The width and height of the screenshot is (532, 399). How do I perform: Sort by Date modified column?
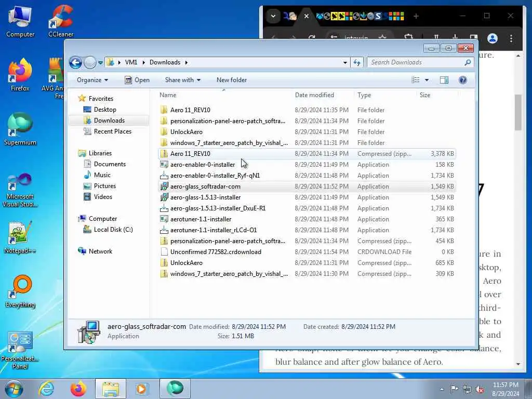click(322, 95)
